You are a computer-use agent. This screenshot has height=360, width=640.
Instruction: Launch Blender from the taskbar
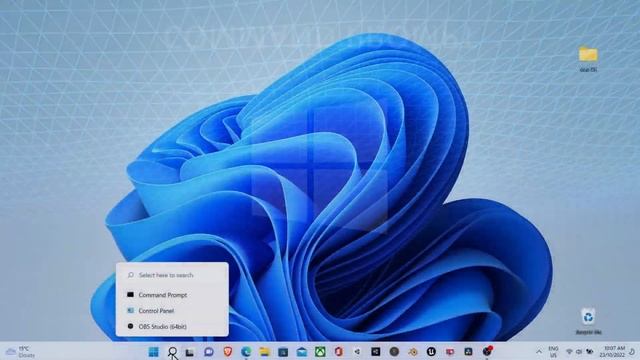click(x=413, y=352)
